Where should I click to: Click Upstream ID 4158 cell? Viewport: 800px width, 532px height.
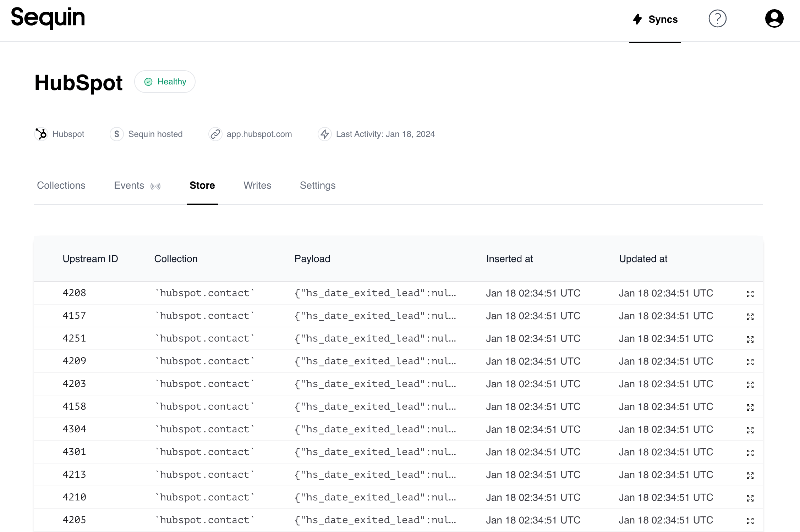(74, 406)
